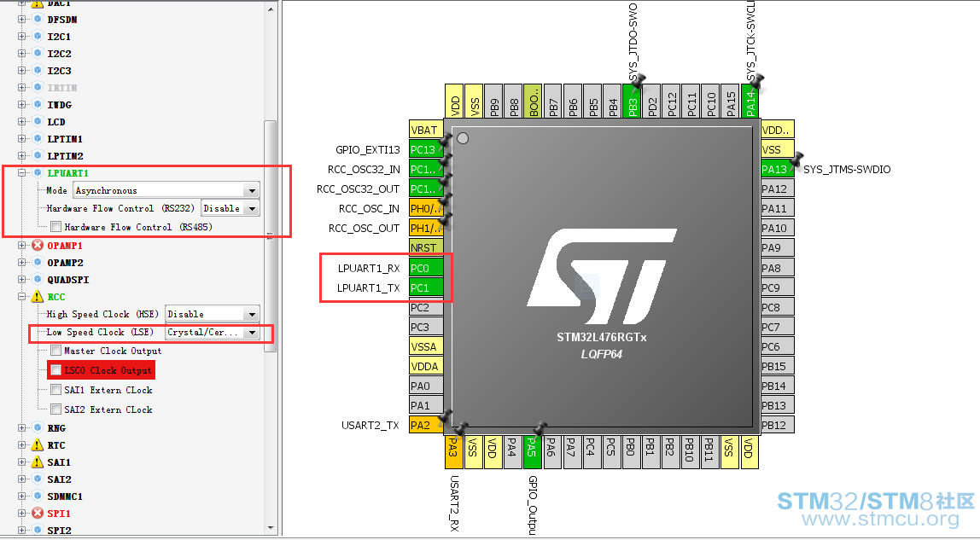Select the SPI2 tree item label
This screenshot has width=980, height=540.
(x=60, y=530)
